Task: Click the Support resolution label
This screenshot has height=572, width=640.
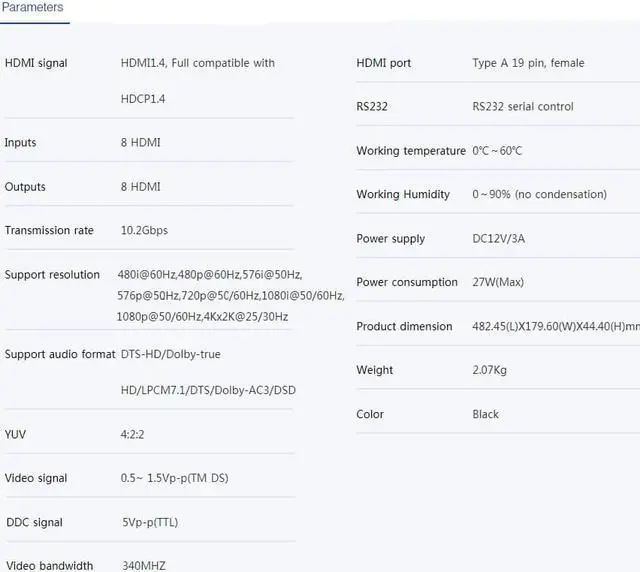Action: pos(52,274)
